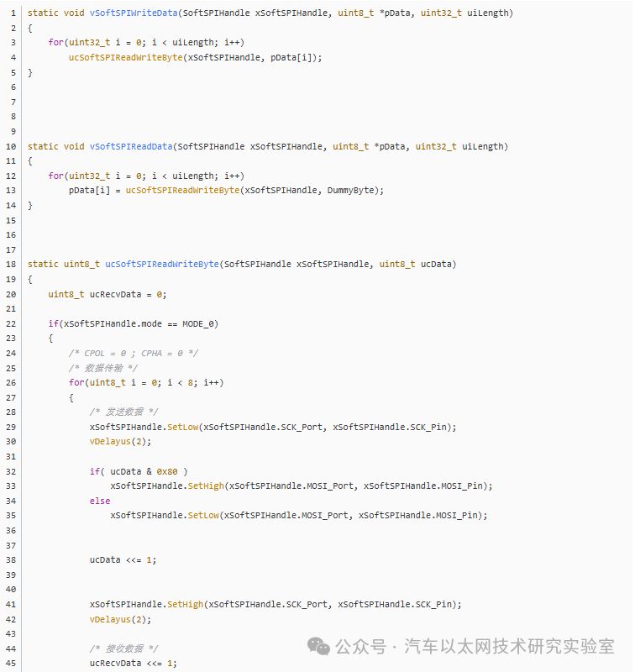Click line number 22 in the gutter
Viewport: 635px width, 672px height.
point(11,323)
